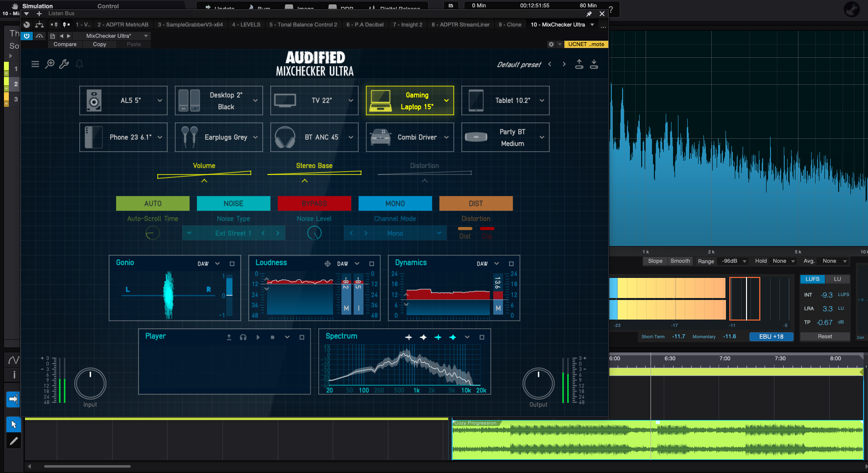Screen dimensions: 868x473
Task: Toggle the Slope option in spectrum analyzer
Action: click(x=655, y=261)
